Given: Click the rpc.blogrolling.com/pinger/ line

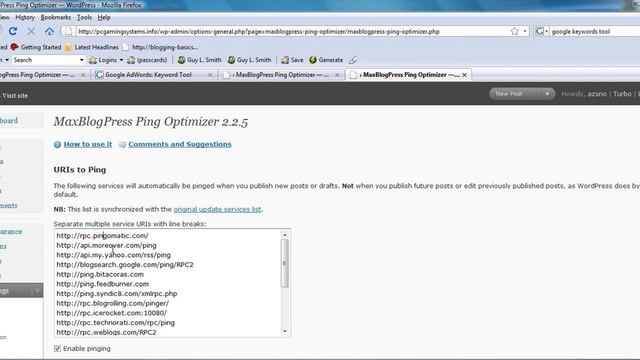Looking at the screenshot, I should point(113,303).
